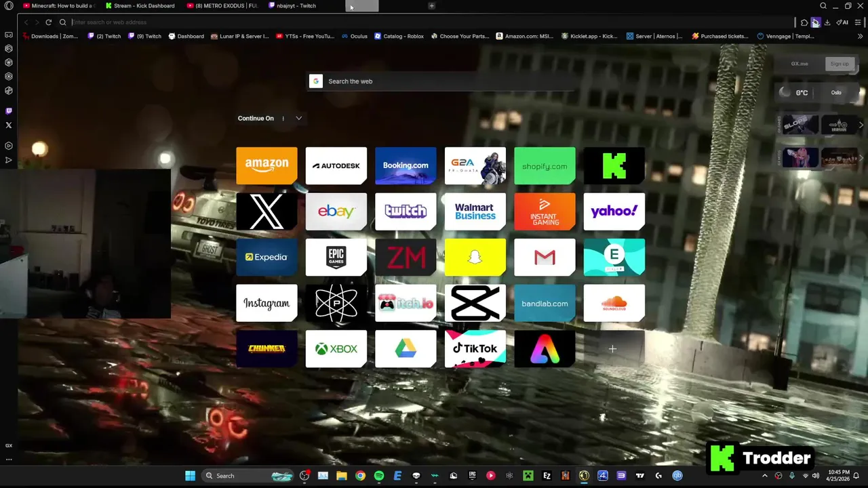This screenshot has width=868, height=488.
Task: Open the Oculus bookmark
Action: tap(355, 37)
